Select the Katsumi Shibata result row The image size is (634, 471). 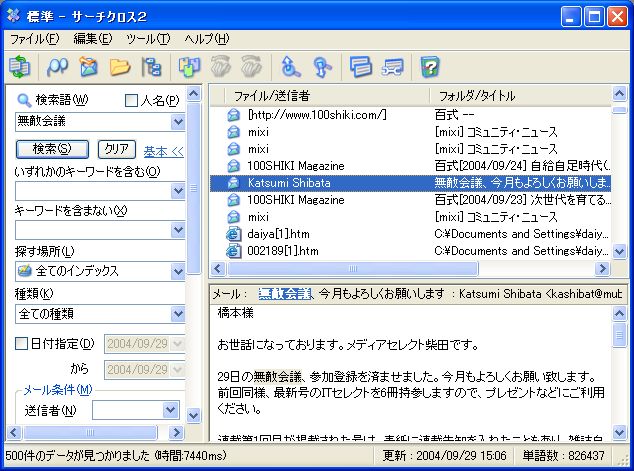click(410, 183)
